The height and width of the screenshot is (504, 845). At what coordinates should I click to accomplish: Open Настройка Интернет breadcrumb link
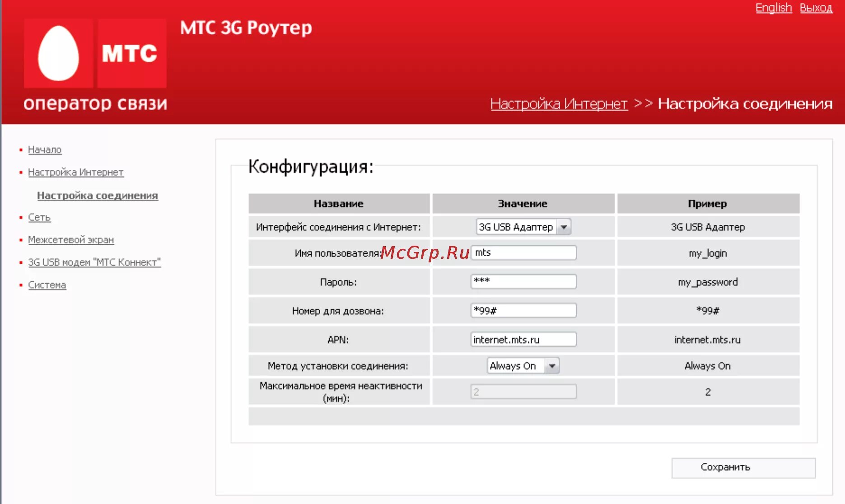click(559, 104)
